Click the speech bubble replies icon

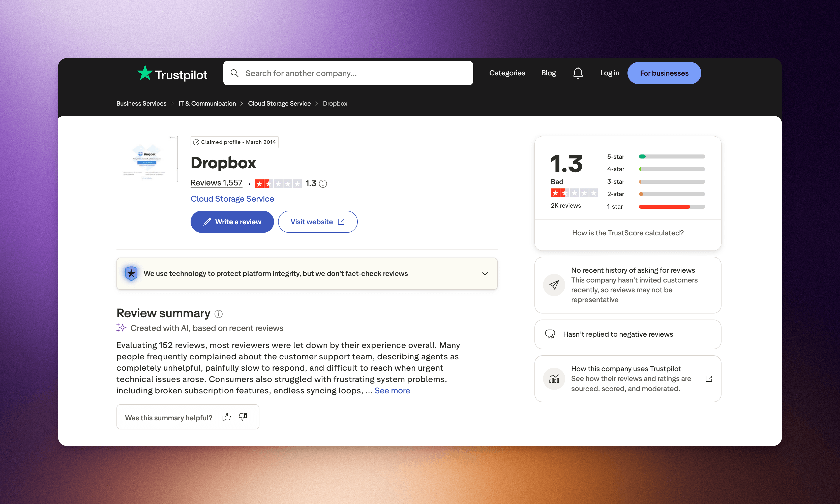click(x=550, y=334)
